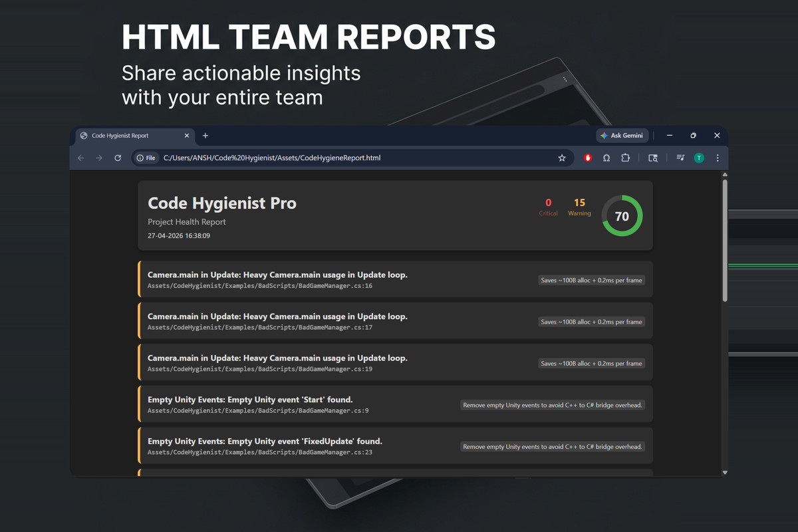798x532 pixels.
Task: Click the Code Hygienist Pro heading
Action: [222, 203]
